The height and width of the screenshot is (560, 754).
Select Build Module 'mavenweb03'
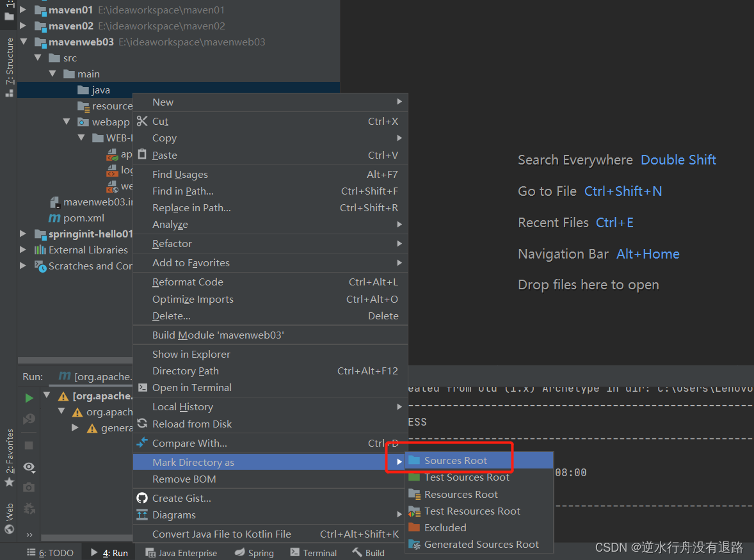[270, 335]
